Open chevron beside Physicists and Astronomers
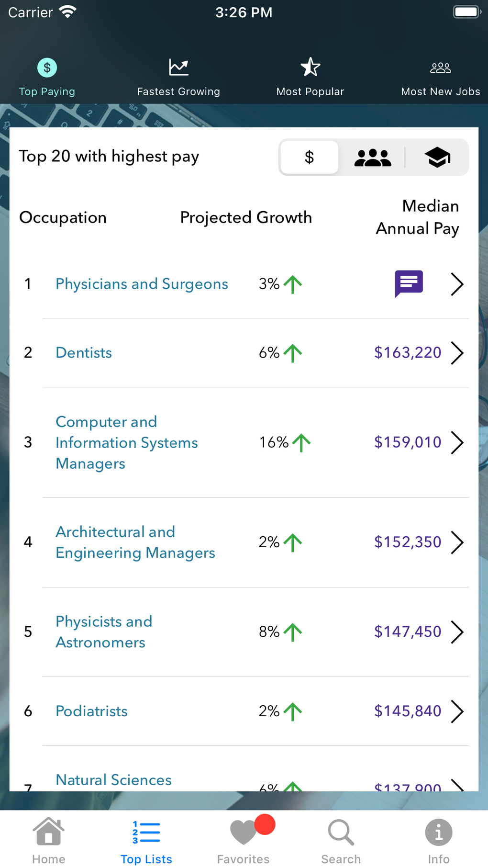 457,632
